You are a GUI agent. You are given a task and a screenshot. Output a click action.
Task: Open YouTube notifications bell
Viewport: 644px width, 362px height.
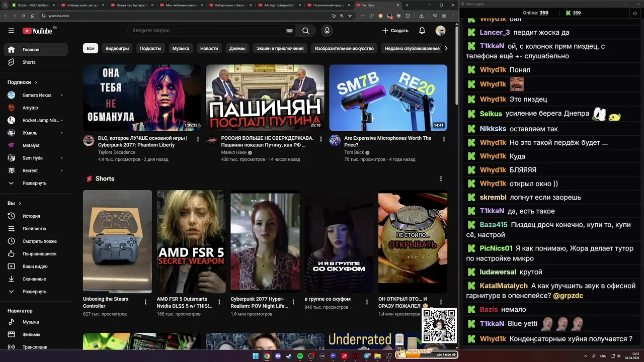(422, 31)
